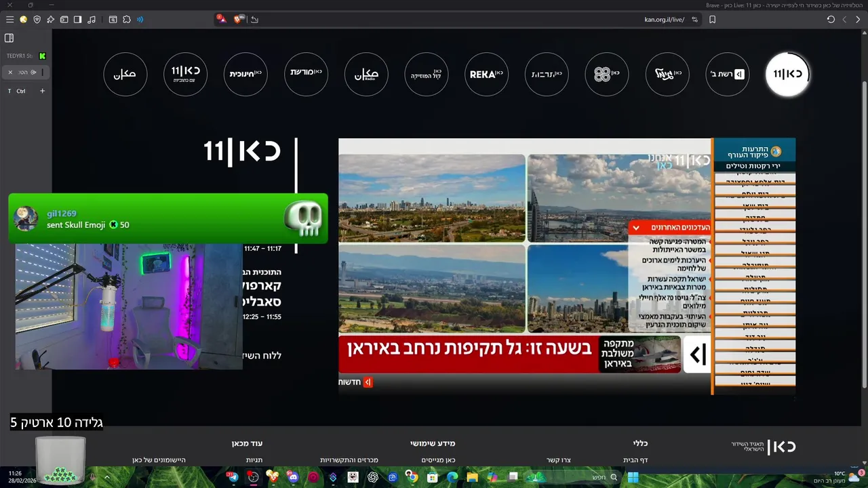Select the Kol HaMusica channel circle
868x488 pixels.
427,74
